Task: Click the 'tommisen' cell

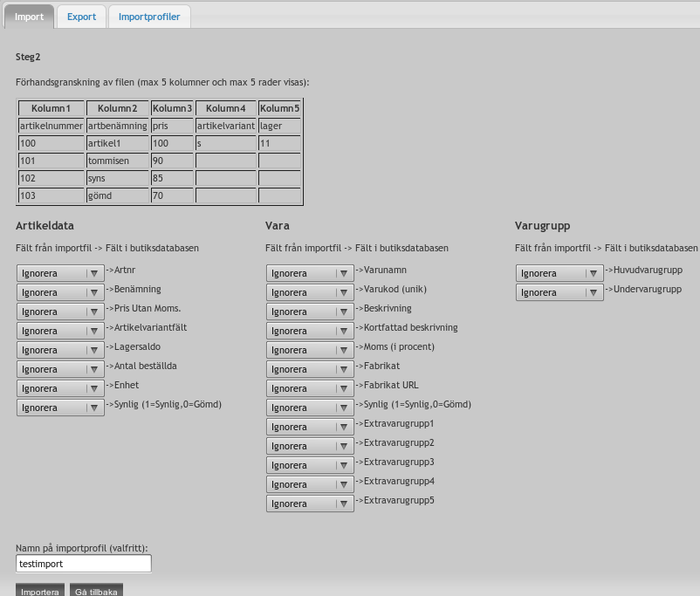Action: [x=118, y=161]
